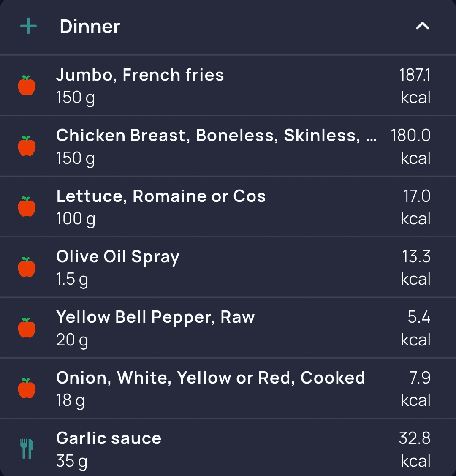This screenshot has height=476, width=456.
Task: Click the fork and knife icon for Garlic sauce
Action: [x=27, y=449]
